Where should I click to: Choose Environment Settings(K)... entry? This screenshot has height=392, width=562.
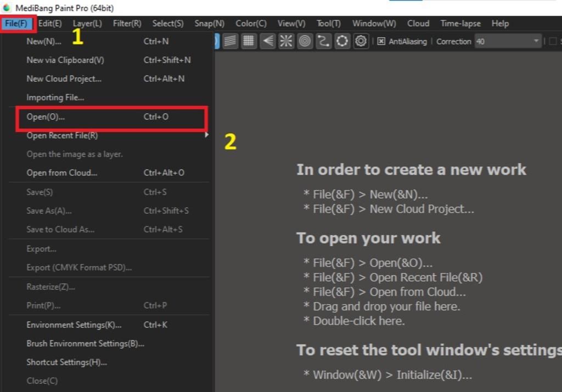coord(109,325)
